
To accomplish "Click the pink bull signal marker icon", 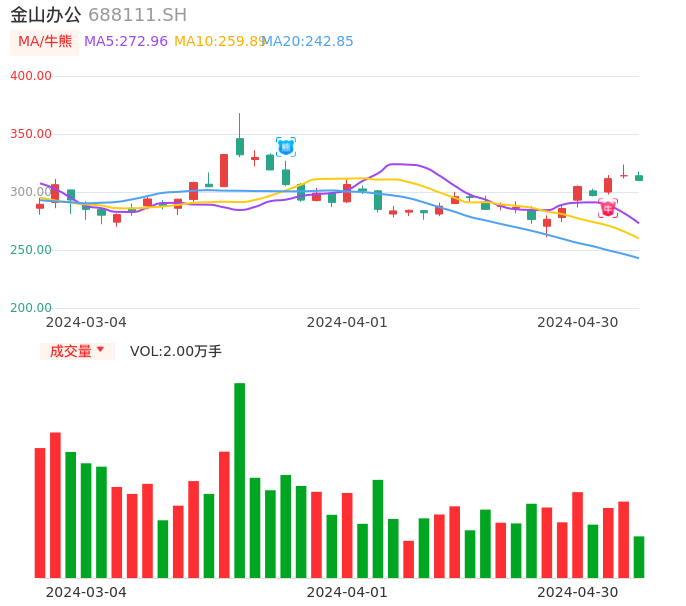I will point(608,208).
